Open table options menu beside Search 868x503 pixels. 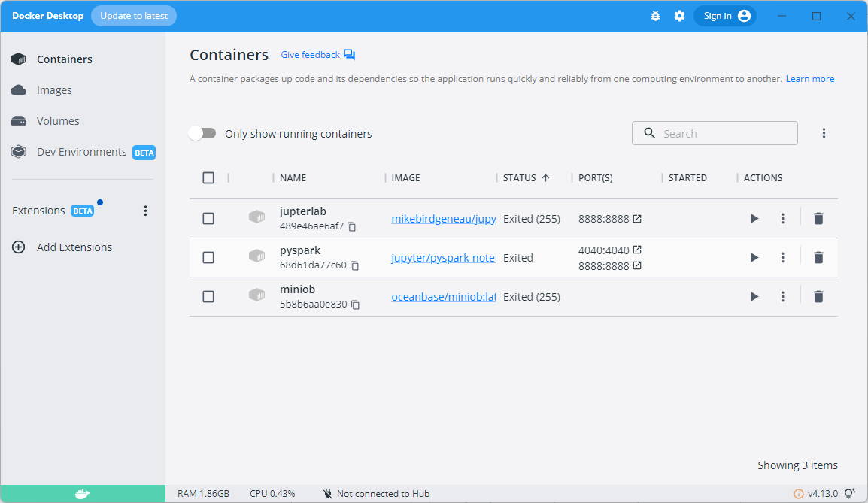tap(824, 133)
